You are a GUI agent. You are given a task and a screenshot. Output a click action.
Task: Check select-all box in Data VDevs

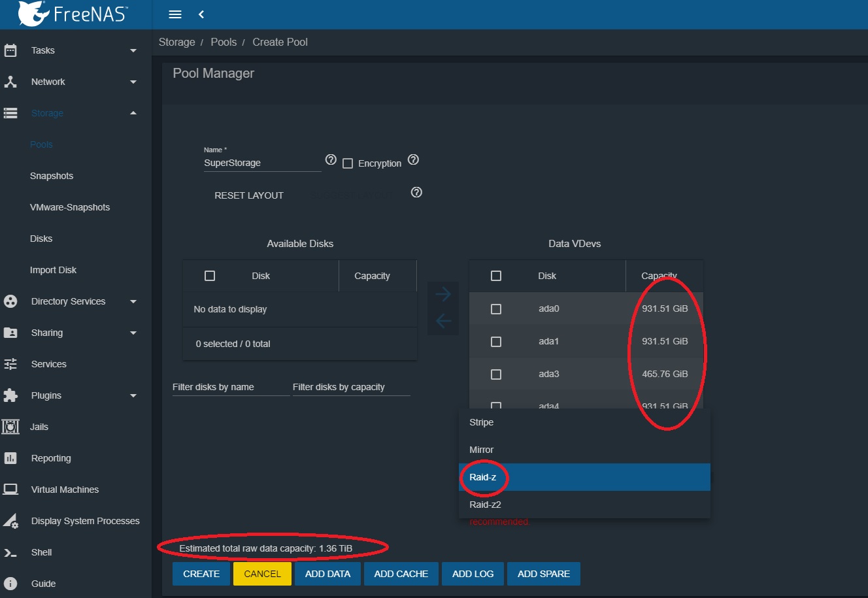(x=496, y=276)
